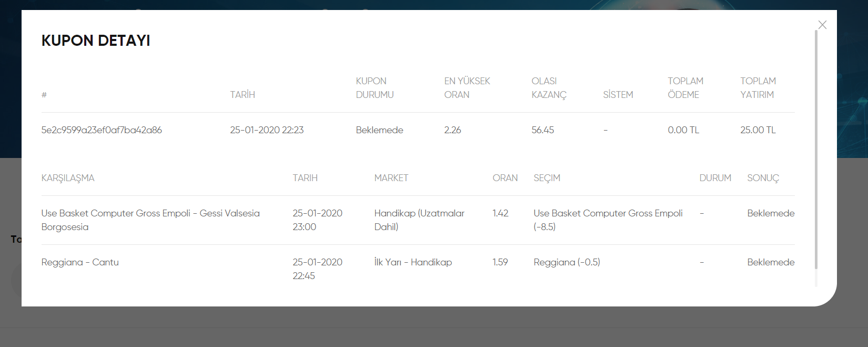Screen dimensions: 868x347
Task: Click possible winnings value 56.45
Action: [x=542, y=130]
